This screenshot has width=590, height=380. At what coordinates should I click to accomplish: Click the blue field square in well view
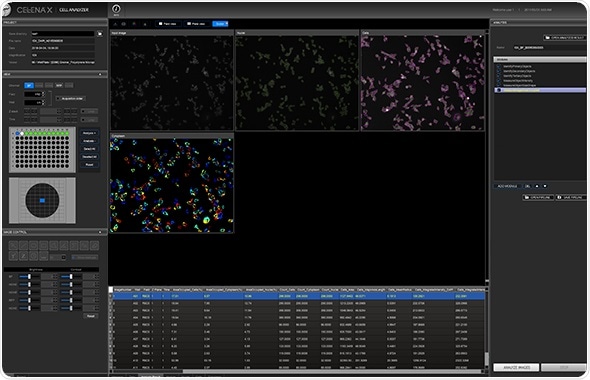42,201
